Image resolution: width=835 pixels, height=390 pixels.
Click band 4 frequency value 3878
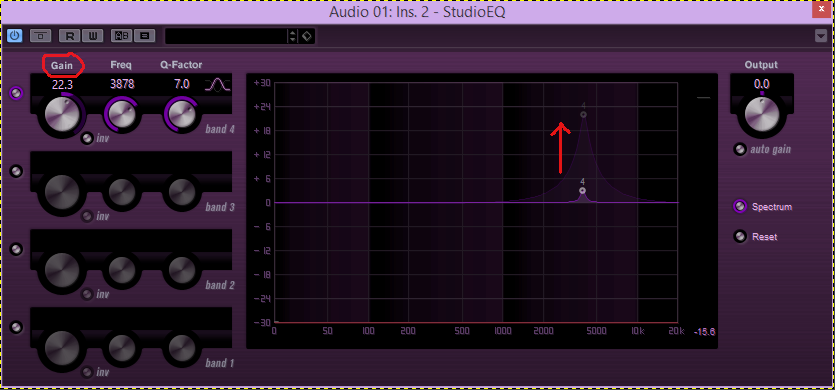[122, 84]
